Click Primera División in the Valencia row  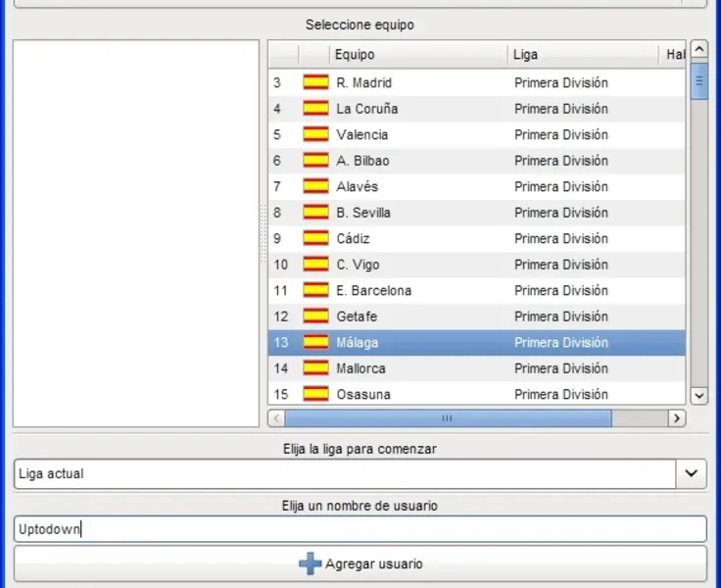point(561,135)
